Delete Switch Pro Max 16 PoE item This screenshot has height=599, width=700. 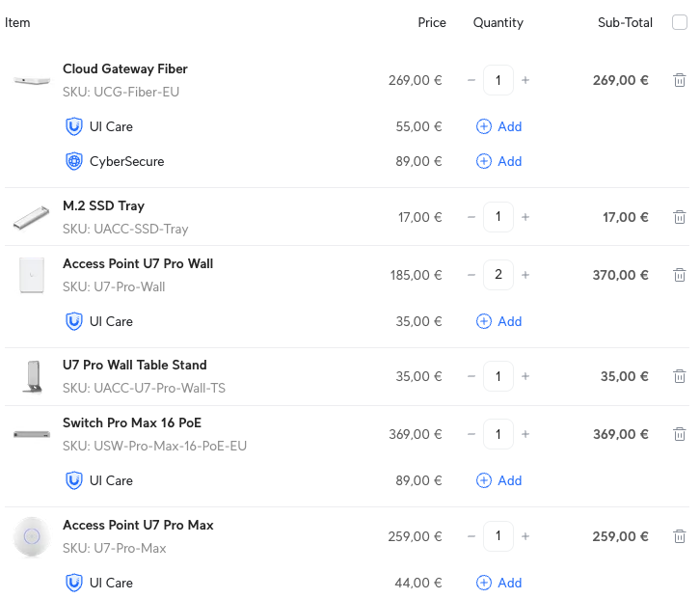click(x=679, y=435)
